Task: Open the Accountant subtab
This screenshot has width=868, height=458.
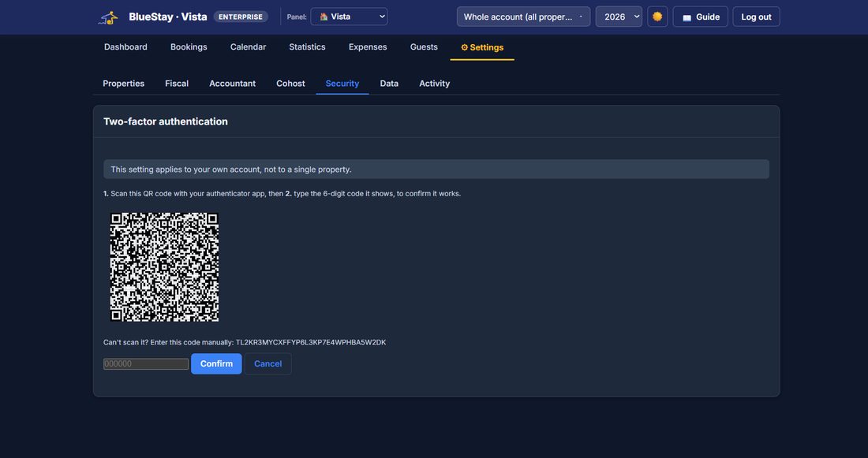Action: click(233, 84)
